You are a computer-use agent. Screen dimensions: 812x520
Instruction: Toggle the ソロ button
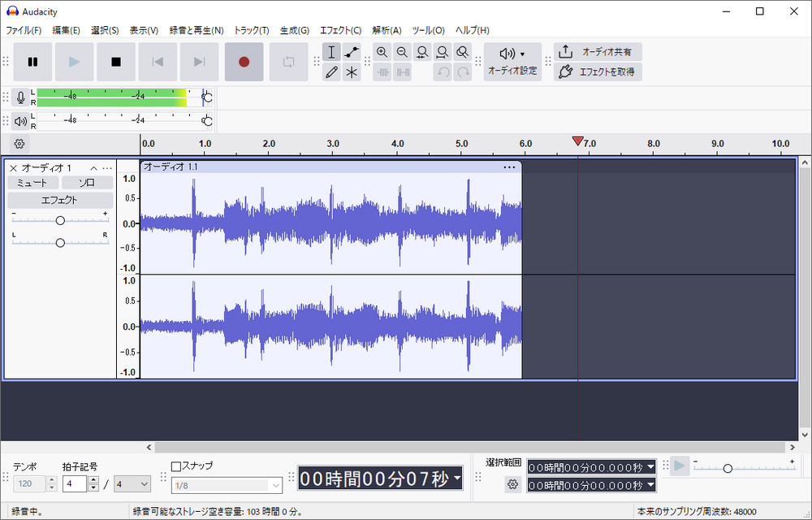click(87, 183)
